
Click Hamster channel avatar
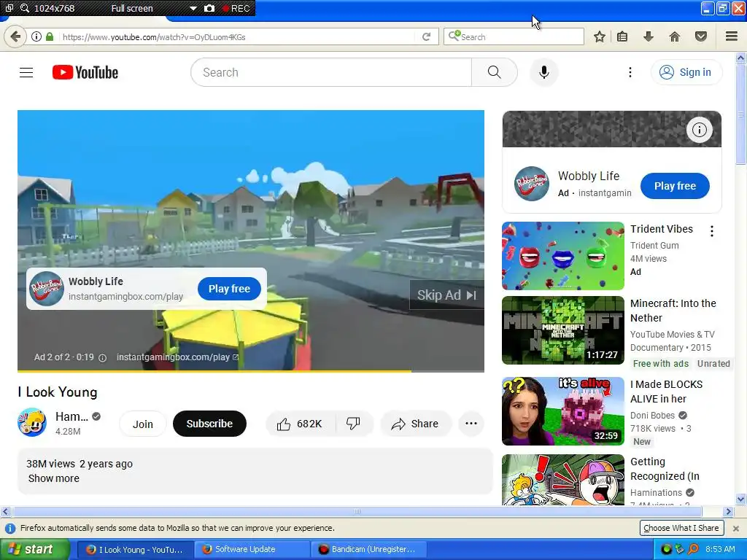tap(32, 422)
